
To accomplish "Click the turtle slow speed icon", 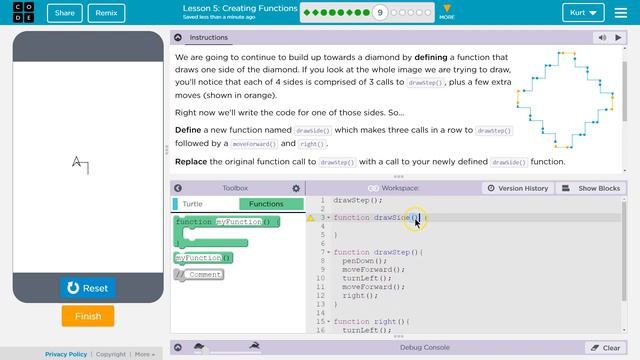I will 199,346.
